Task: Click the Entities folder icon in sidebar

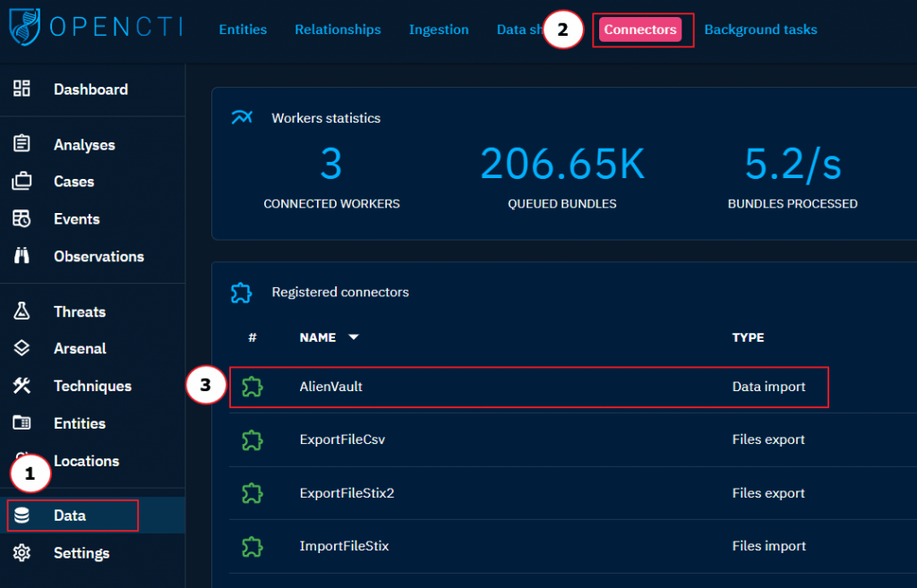Action: pyautogui.click(x=21, y=422)
